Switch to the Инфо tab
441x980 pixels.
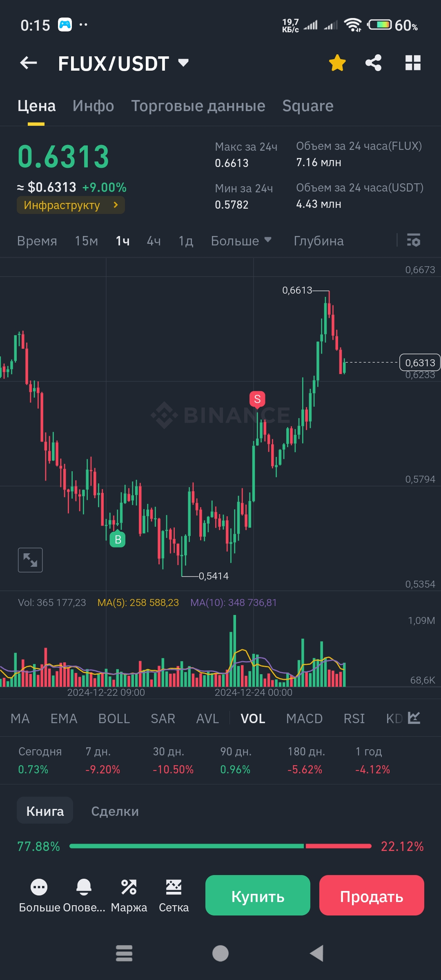pyautogui.click(x=93, y=106)
